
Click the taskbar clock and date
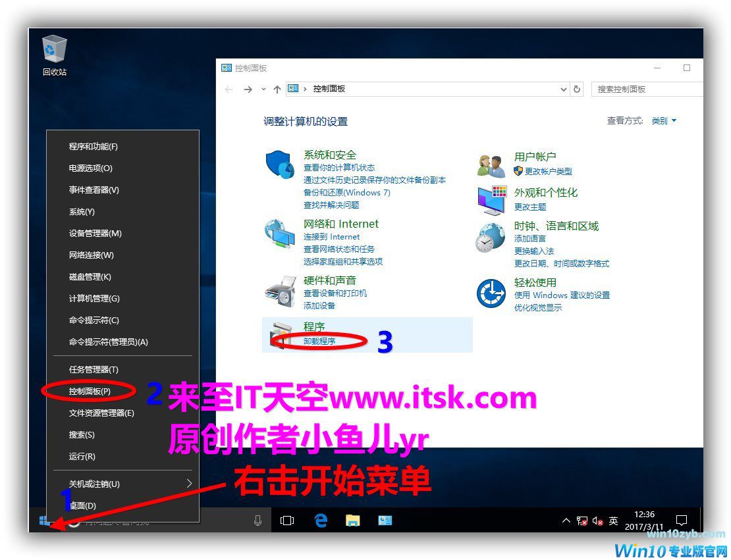pyautogui.click(x=644, y=521)
